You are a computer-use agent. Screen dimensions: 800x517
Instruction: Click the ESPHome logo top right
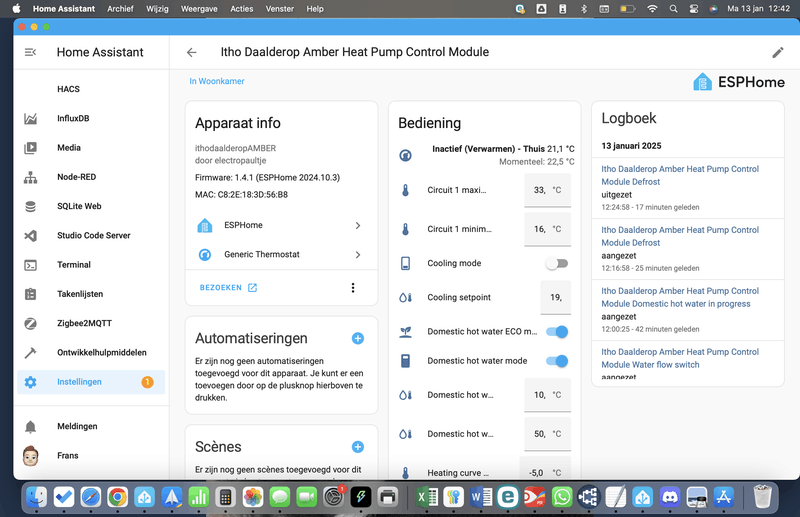pyautogui.click(x=738, y=82)
